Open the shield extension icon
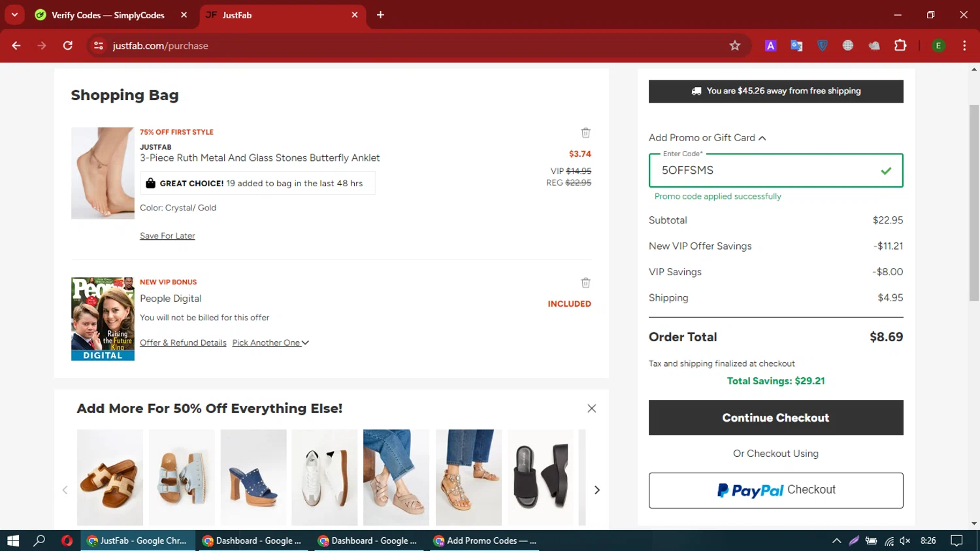Viewport: 980px width, 551px height. pyautogui.click(x=823, y=46)
